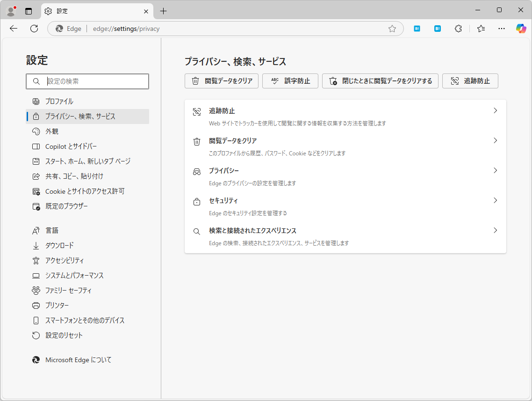This screenshot has height=401, width=532.
Task: Open a new tab with the plus button
Action: click(x=164, y=10)
